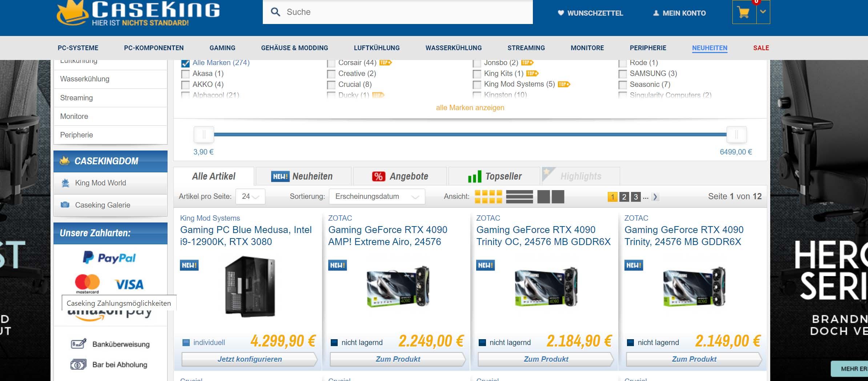
Task: Open Caseking Galerie link
Action: tap(110, 205)
